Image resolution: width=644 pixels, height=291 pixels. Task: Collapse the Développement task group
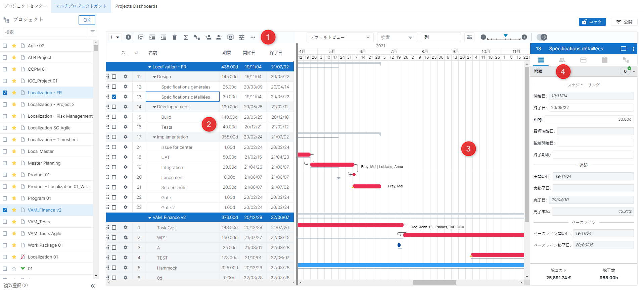(154, 107)
